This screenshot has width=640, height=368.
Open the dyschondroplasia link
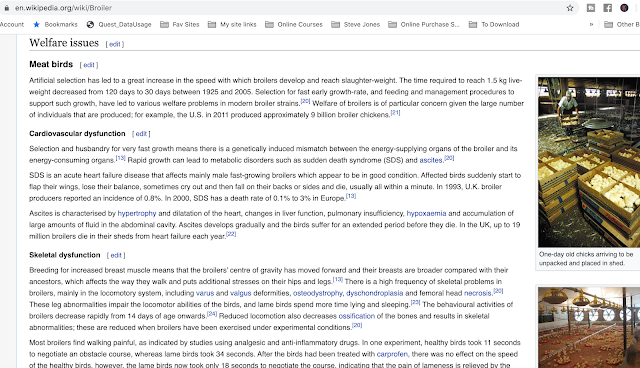(x=375, y=293)
